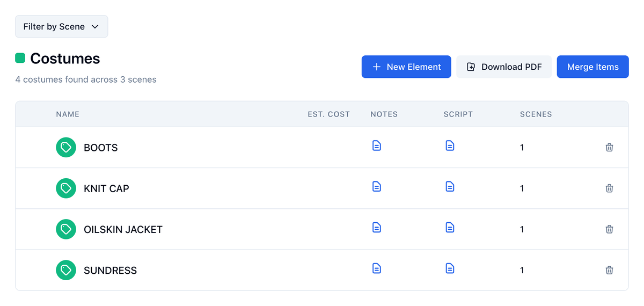Click the green Costumes color square
The height and width of the screenshot is (306, 644).
(20, 58)
